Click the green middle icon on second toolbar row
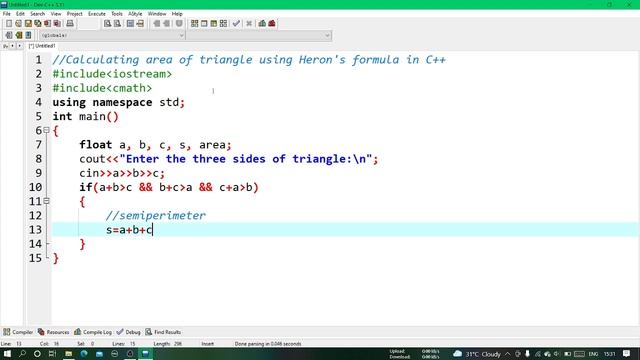 pyautogui.click(x=18, y=35)
